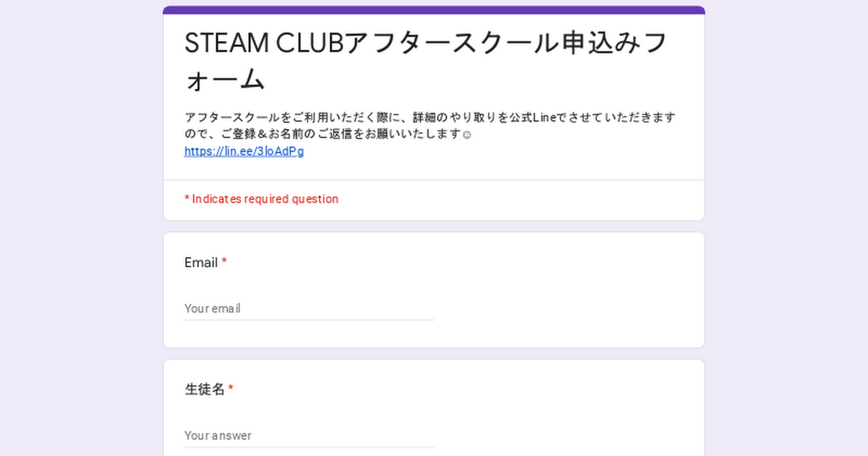
Task: Click lavender background left of form
Action: 81,228
